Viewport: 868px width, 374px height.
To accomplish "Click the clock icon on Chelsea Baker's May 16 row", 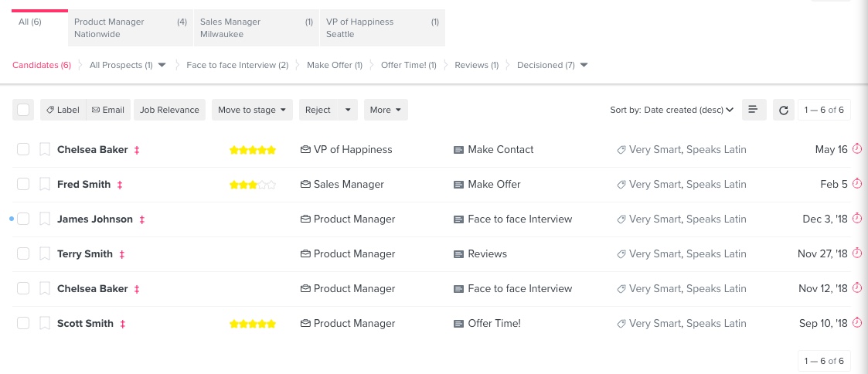I will 856,150.
